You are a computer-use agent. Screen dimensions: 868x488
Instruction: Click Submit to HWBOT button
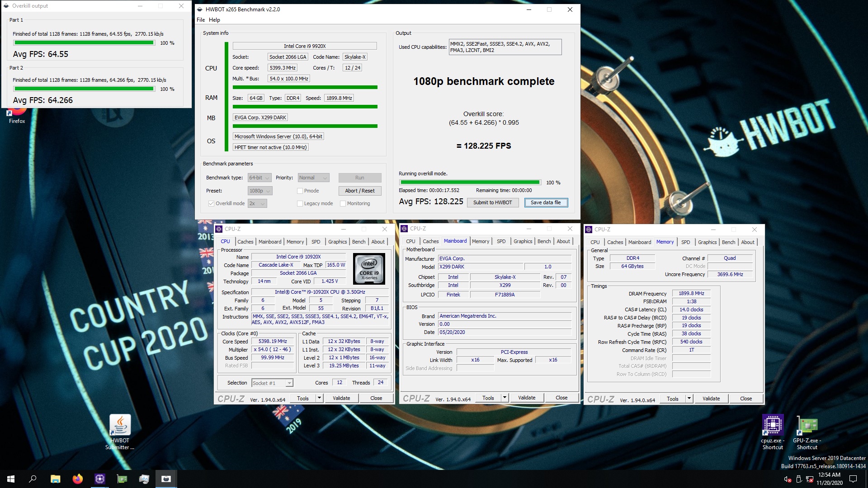click(492, 202)
